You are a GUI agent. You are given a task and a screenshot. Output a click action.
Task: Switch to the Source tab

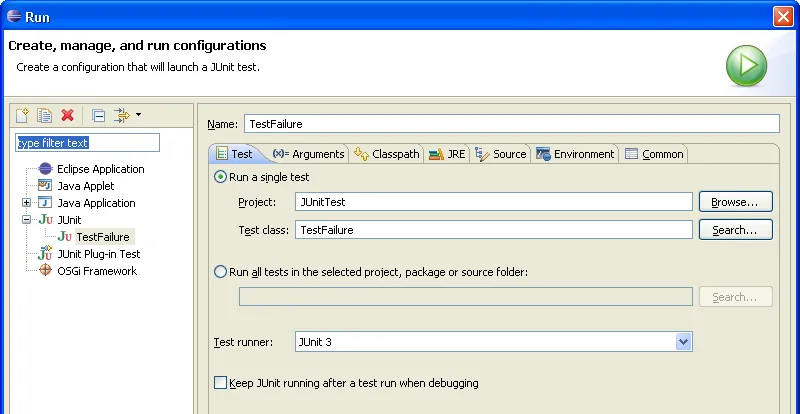click(501, 154)
